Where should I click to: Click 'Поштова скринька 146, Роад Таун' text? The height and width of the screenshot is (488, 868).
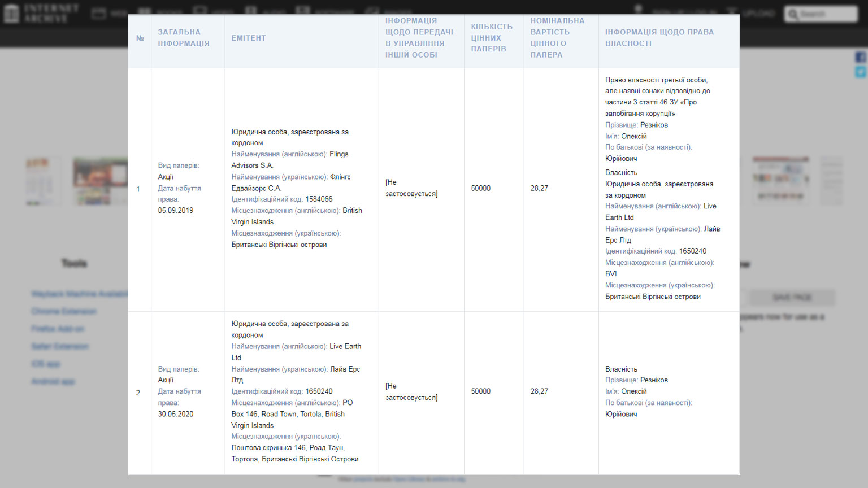[288, 448]
